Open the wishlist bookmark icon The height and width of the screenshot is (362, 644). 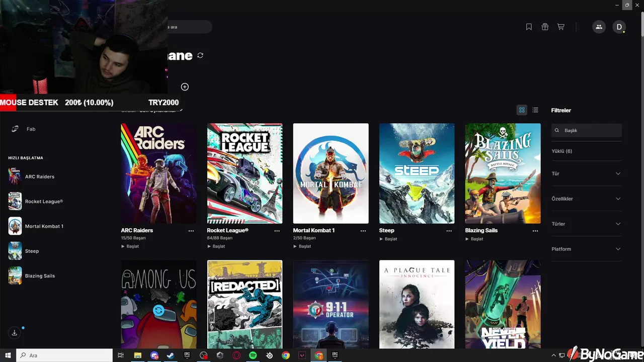[529, 27]
